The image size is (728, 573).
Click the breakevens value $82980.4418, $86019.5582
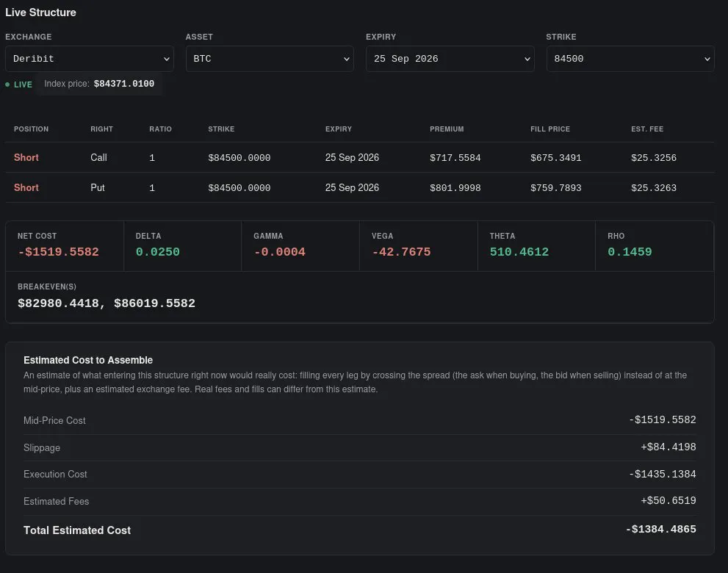click(107, 303)
